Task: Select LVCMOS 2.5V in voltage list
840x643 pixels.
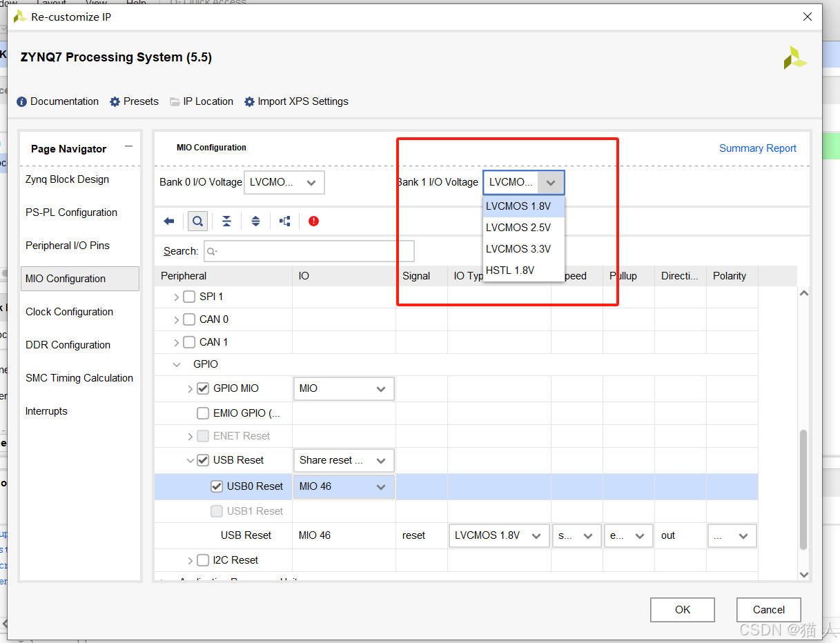Action: click(524, 228)
